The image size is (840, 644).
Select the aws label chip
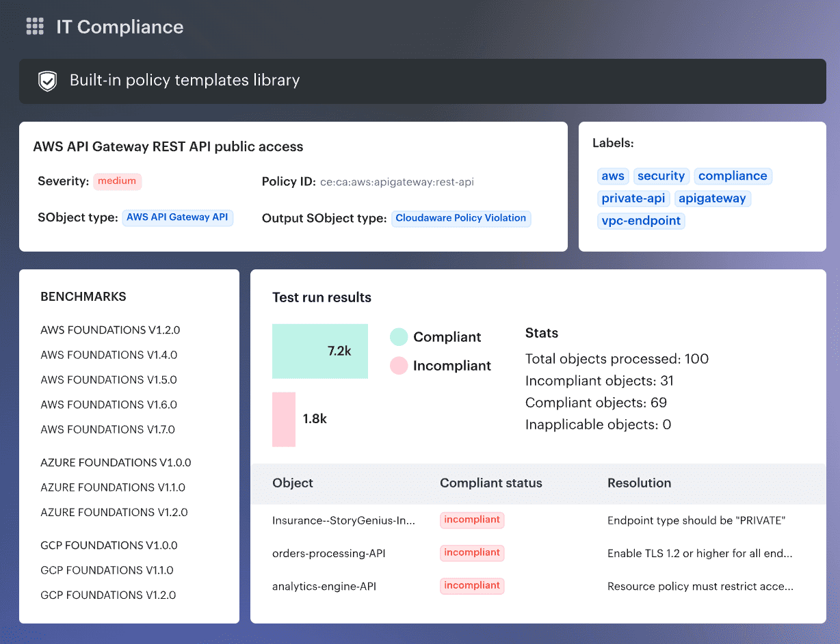[613, 176]
